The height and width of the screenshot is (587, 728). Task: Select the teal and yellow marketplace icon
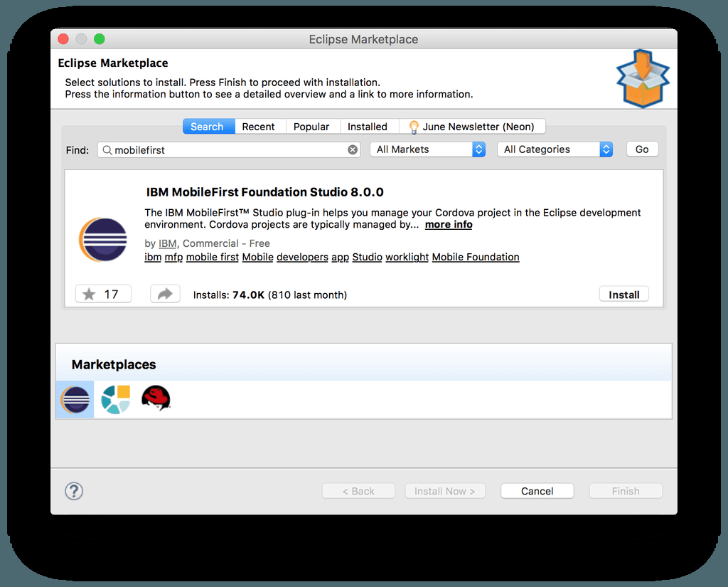click(x=116, y=399)
